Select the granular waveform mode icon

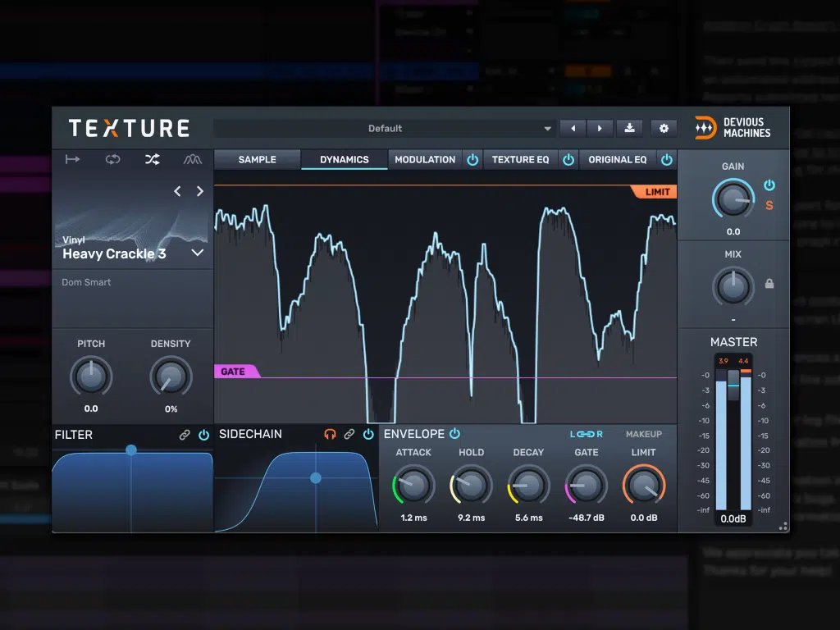tap(192, 159)
